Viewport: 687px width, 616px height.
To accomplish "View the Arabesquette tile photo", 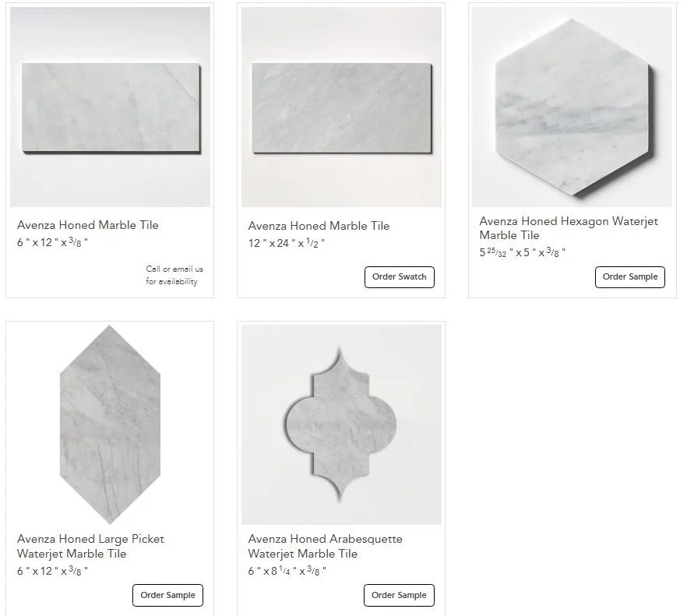I will [x=341, y=424].
